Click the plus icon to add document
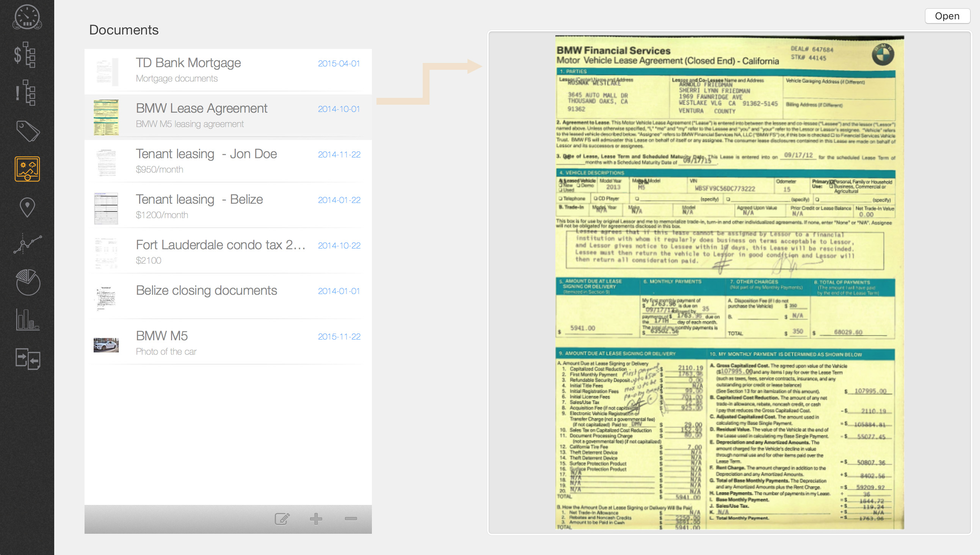The height and width of the screenshot is (555, 980). 316,519
